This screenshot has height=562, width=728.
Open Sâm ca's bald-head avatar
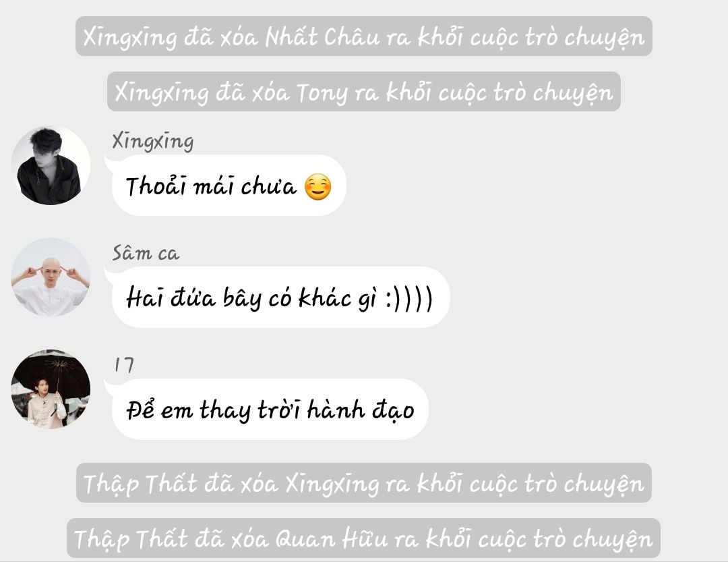51,277
